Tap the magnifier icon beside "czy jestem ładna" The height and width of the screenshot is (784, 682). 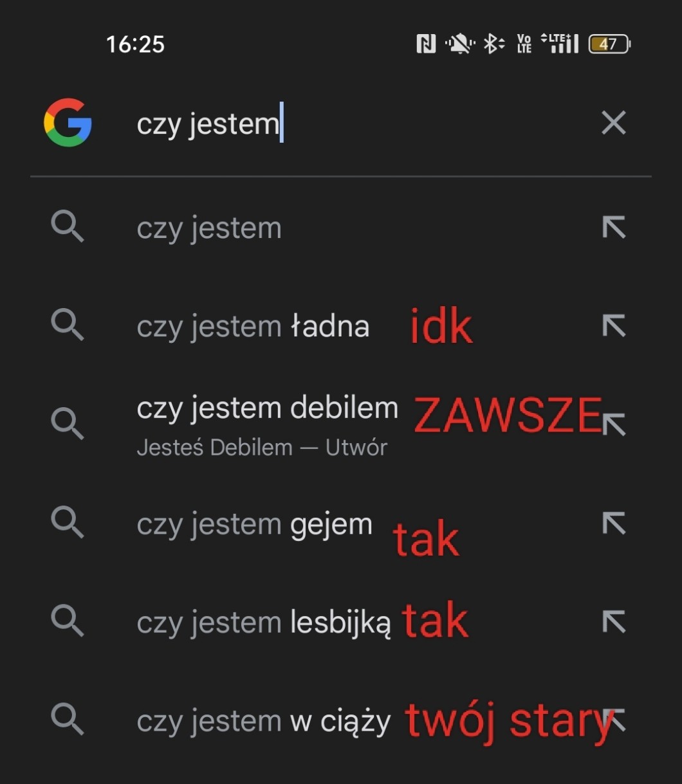click(x=68, y=325)
